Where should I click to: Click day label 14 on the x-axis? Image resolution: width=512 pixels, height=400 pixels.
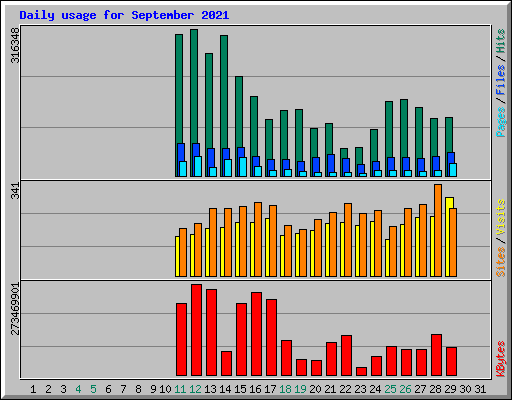(225, 389)
